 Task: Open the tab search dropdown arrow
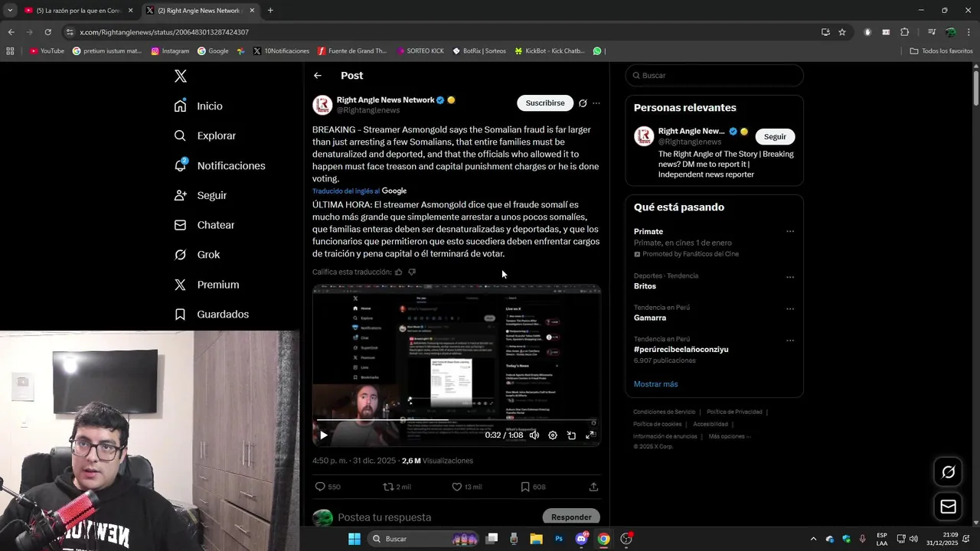click(10, 11)
